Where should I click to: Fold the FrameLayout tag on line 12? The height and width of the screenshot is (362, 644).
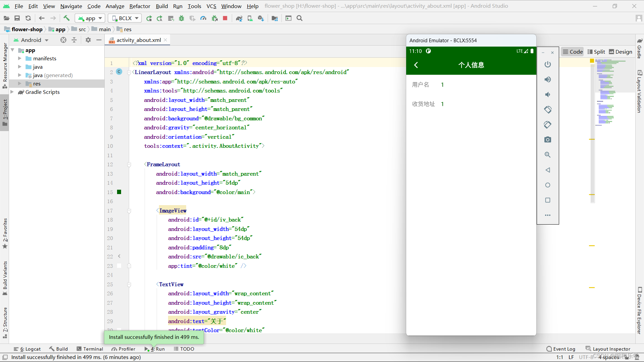pyautogui.click(x=129, y=165)
